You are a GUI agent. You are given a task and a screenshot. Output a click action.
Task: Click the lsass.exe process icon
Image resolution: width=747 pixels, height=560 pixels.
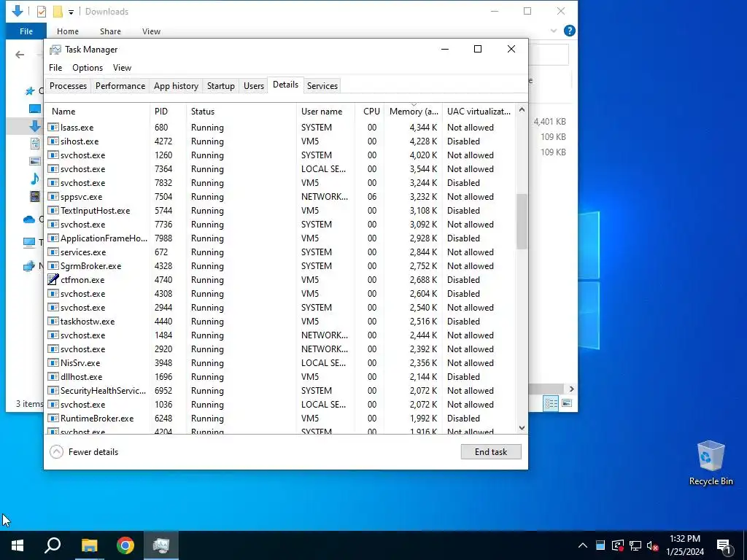coord(53,127)
